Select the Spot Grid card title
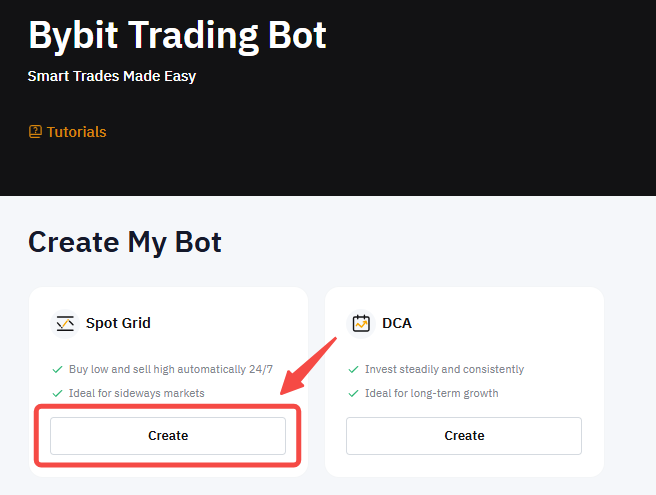 tap(118, 323)
